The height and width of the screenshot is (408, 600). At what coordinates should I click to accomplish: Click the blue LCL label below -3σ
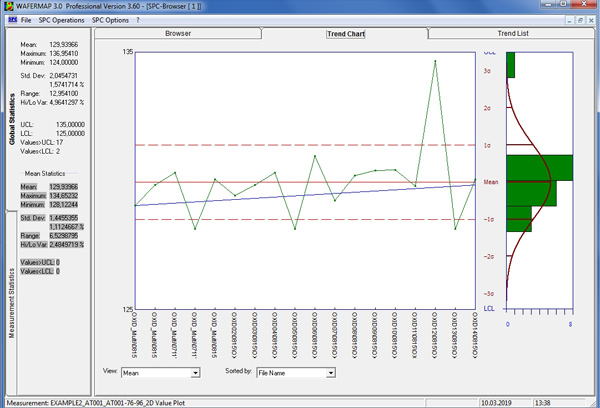coord(489,308)
